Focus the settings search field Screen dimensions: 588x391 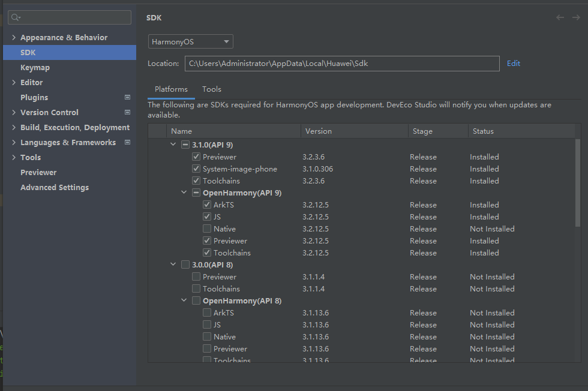[x=70, y=17]
